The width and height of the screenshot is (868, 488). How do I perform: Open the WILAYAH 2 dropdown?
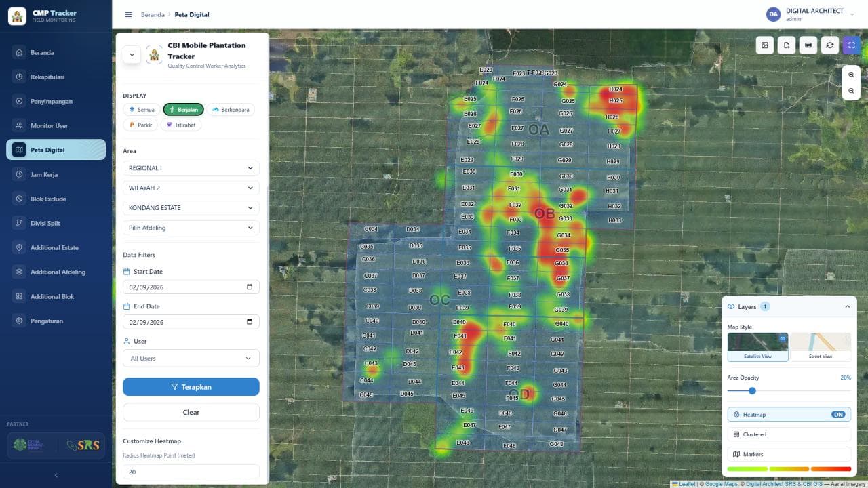[x=191, y=188]
